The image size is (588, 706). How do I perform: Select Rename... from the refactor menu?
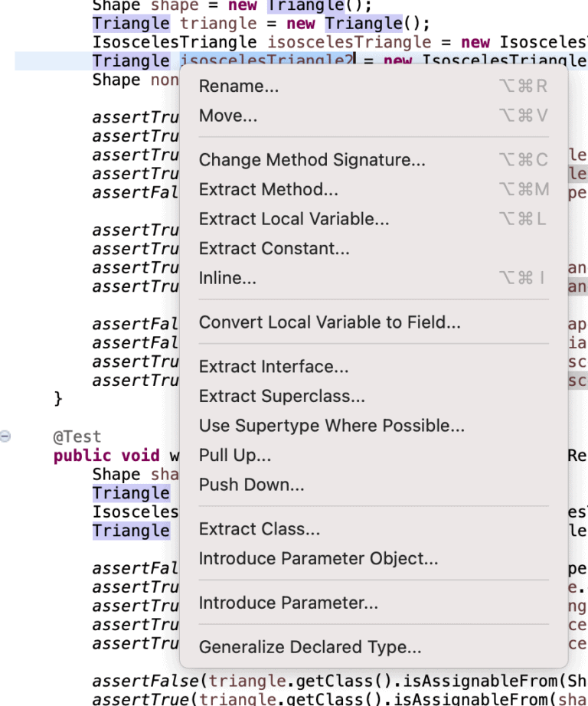tap(237, 86)
